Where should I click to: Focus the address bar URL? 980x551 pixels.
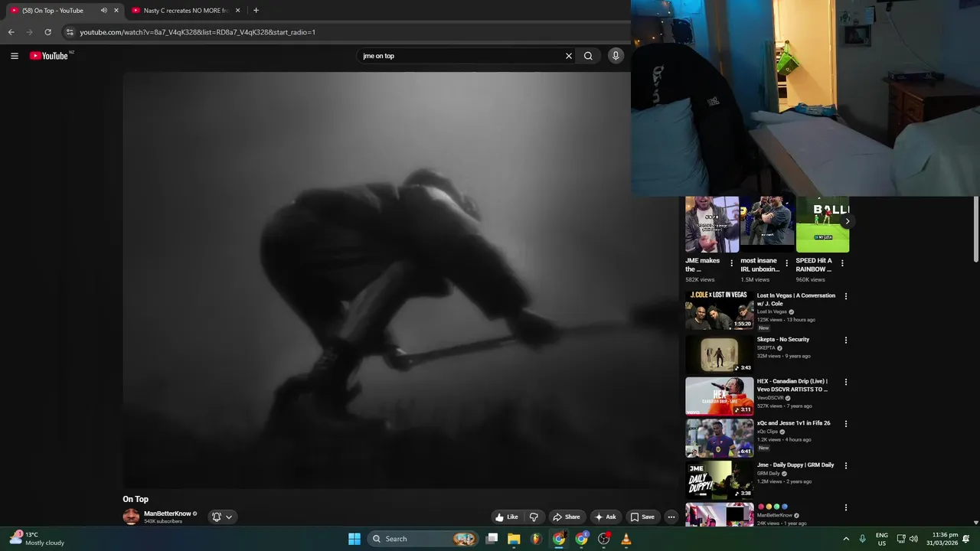coord(198,32)
